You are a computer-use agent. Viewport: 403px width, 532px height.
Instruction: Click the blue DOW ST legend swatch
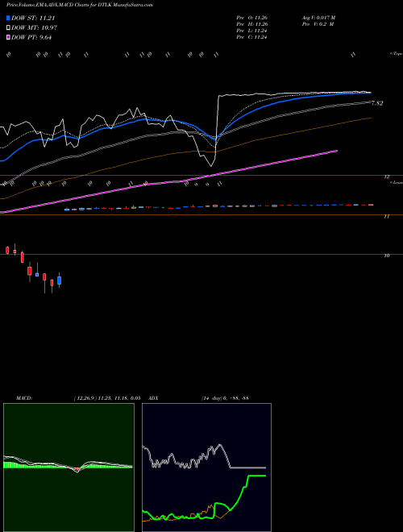click(8, 18)
